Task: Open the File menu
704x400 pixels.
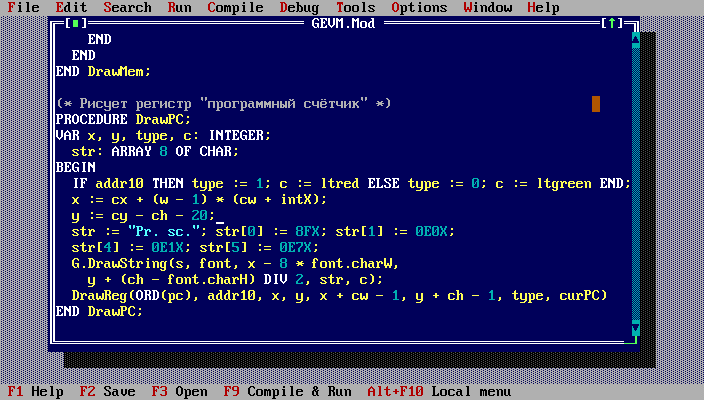Action: pos(23,7)
